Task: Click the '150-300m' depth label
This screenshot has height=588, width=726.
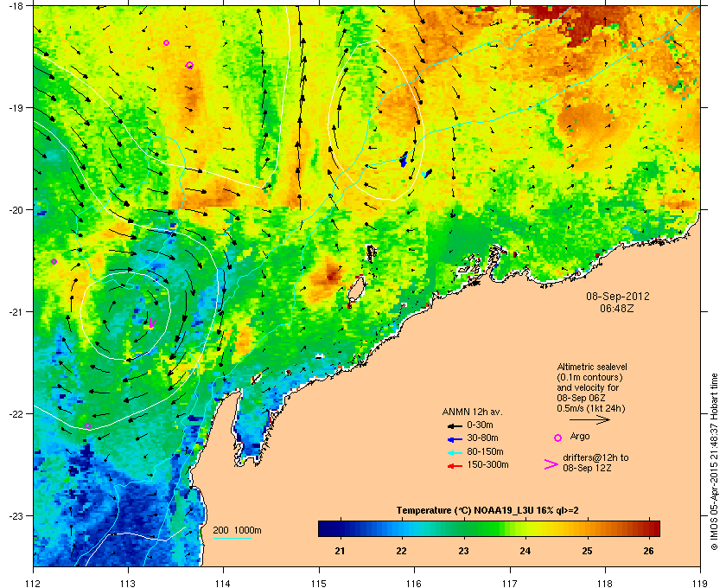Action: tap(487, 464)
